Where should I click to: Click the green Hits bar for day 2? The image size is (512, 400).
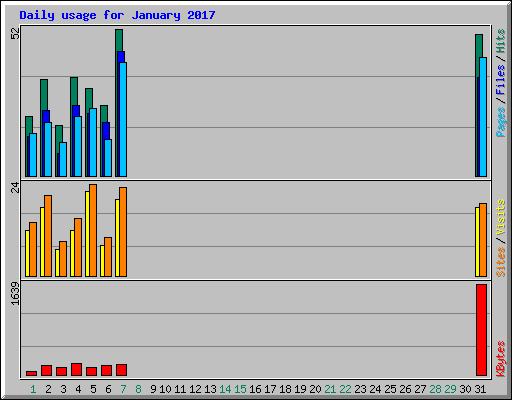(x=44, y=94)
